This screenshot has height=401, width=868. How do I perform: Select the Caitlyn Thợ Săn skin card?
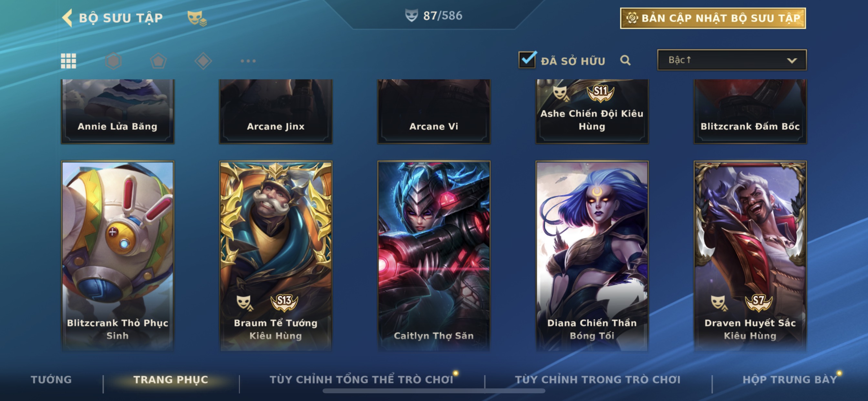tap(434, 256)
